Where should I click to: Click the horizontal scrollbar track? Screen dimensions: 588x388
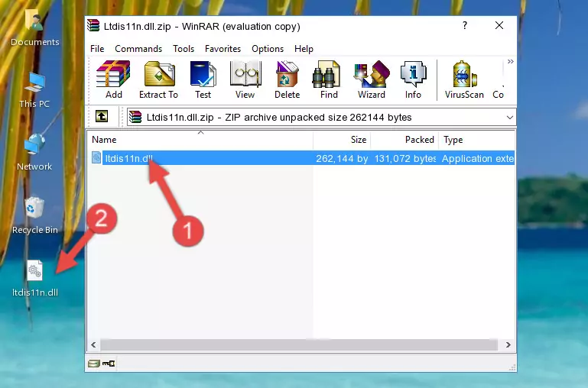299,344
